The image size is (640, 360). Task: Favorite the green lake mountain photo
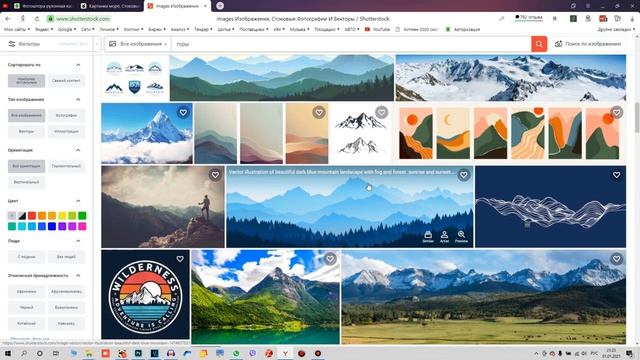point(330,259)
